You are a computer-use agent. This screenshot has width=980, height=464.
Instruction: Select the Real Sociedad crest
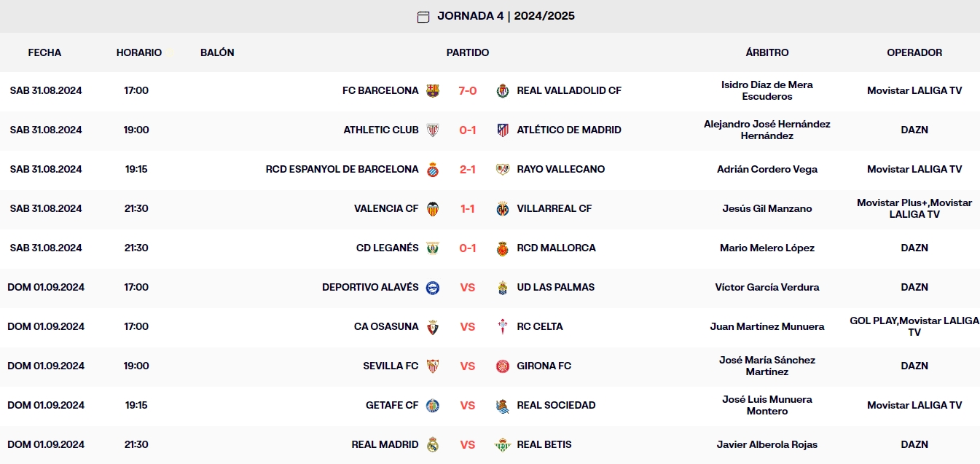503,405
